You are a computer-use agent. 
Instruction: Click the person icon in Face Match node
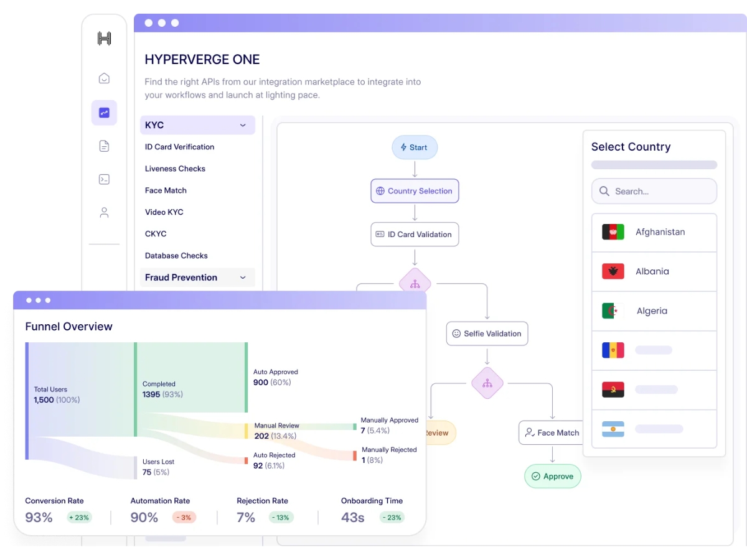click(x=530, y=432)
